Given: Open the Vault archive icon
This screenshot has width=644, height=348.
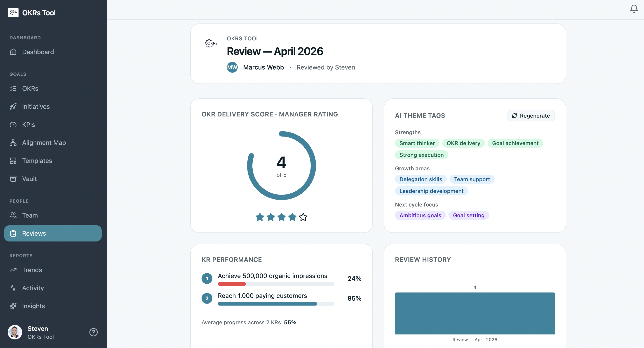Looking at the screenshot, I should [x=13, y=179].
